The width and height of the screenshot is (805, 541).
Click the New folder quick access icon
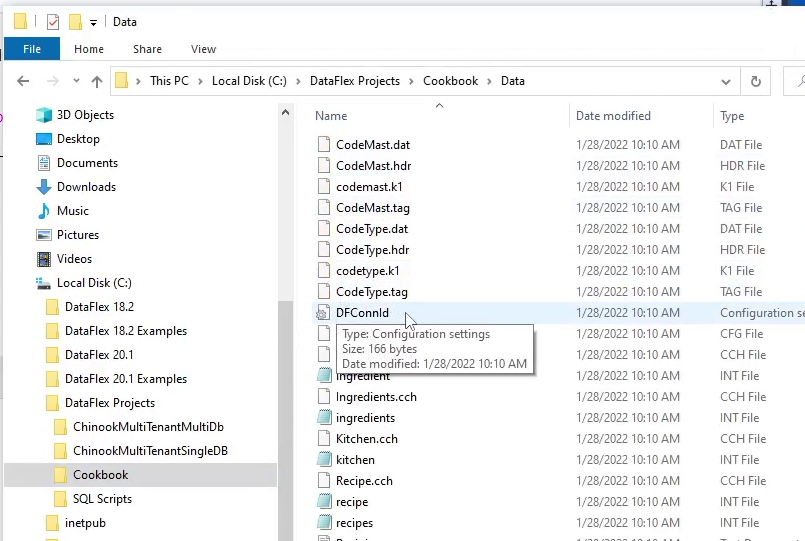pos(75,22)
